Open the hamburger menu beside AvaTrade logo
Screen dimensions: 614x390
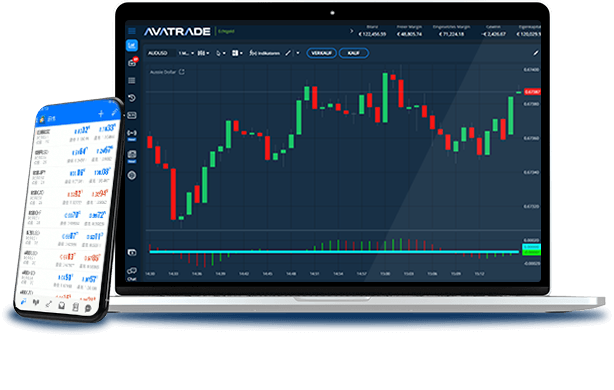coord(132,31)
